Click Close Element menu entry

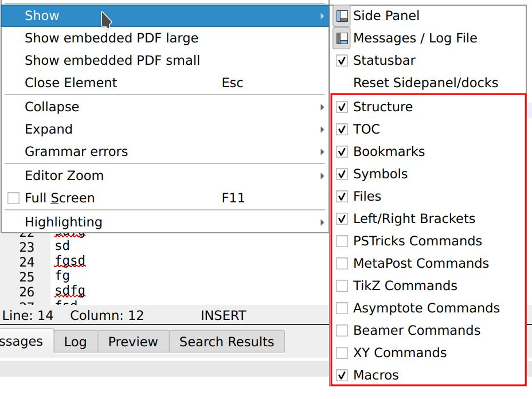pyautogui.click(x=71, y=83)
